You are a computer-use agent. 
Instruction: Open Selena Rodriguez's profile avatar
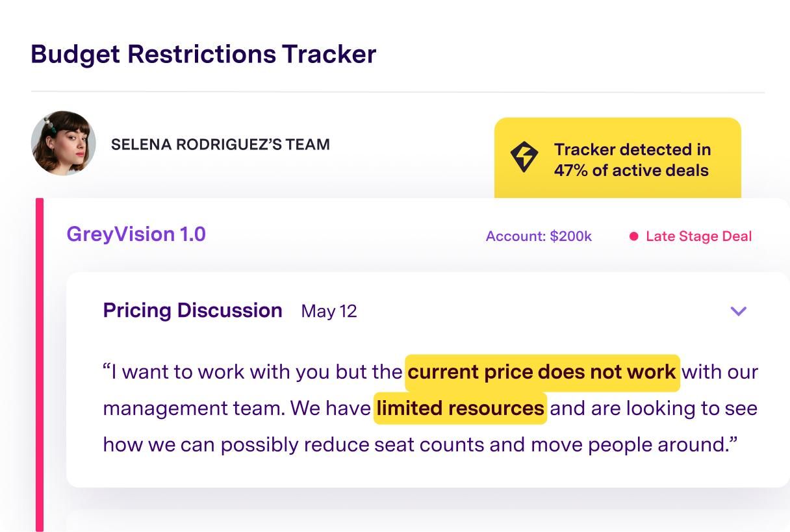click(63, 143)
